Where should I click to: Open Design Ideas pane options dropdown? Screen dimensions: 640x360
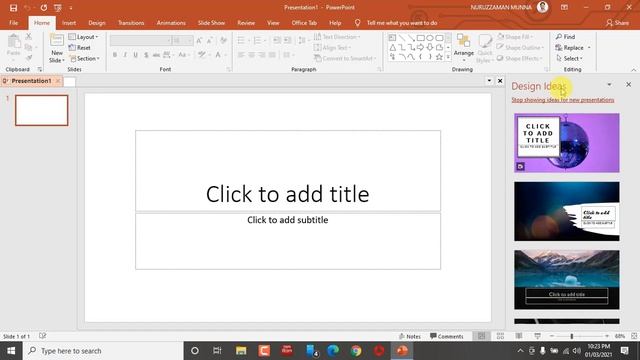(x=609, y=84)
